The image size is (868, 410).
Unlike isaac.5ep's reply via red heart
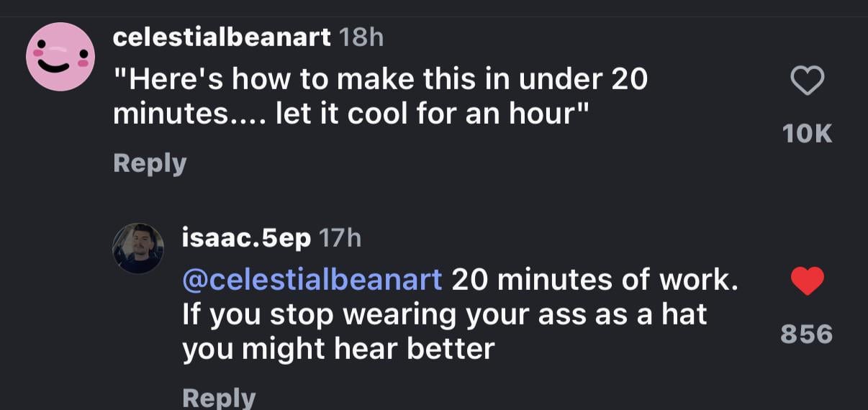pyautogui.click(x=808, y=281)
